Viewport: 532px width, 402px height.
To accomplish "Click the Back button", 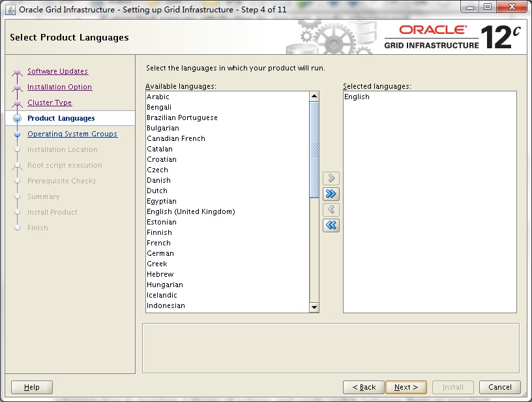I will coord(364,387).
